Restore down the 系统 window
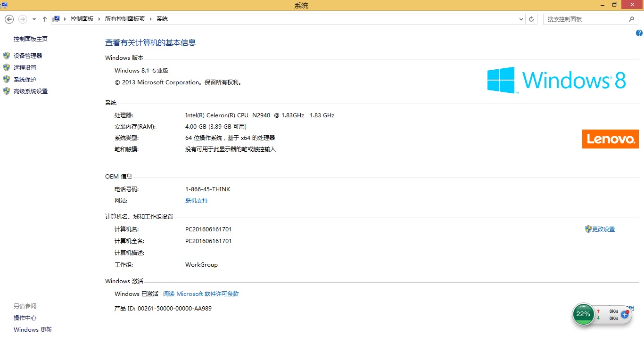644x343 pixels. (x=615, y=5)
